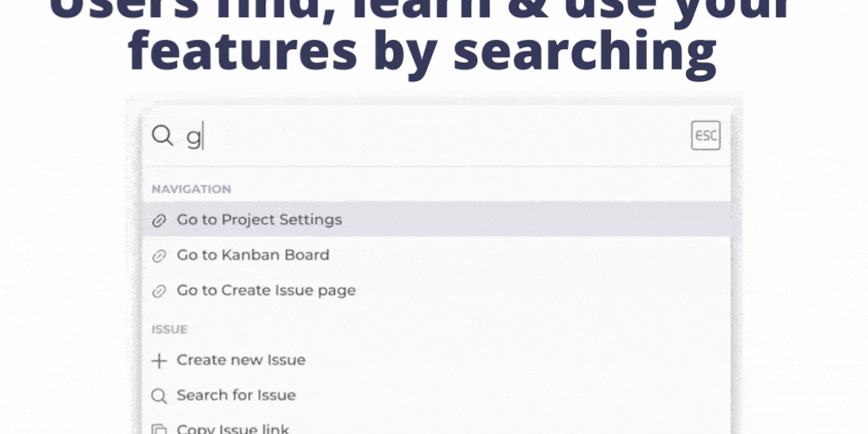The width and height of the screenshot is (868, 434).
Task: Click the link icon beside Project Settings
Action: click(x=159, y=220)
